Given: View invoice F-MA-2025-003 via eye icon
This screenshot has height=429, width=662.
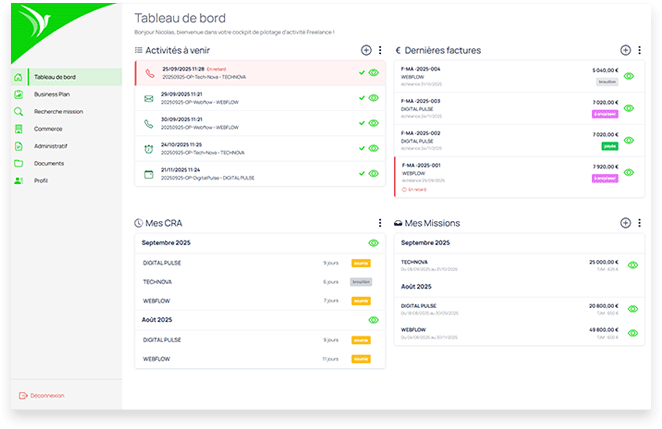Looking at the screenshot, I should (629, 109).
